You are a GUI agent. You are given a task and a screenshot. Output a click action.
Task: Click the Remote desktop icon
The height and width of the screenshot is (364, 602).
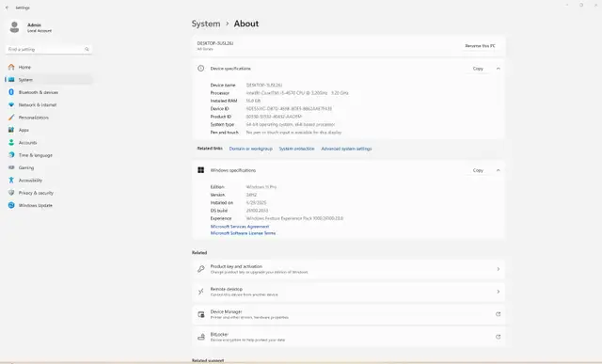coord(200,292)
